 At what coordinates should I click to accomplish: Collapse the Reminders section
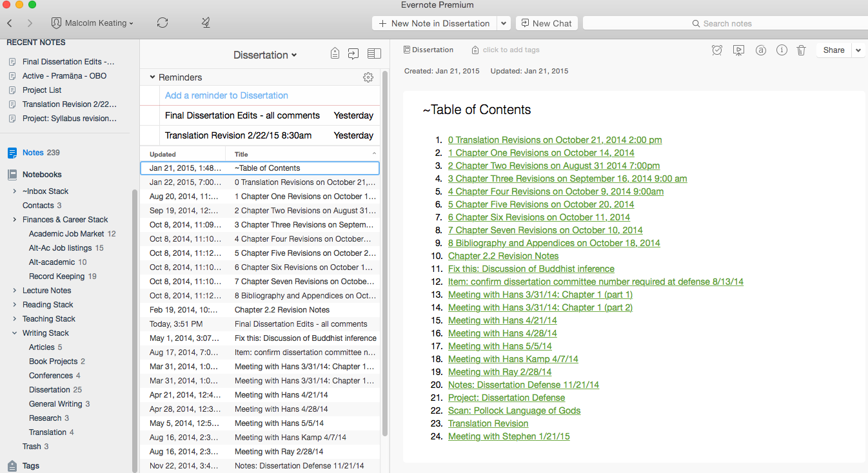[153, 77]
